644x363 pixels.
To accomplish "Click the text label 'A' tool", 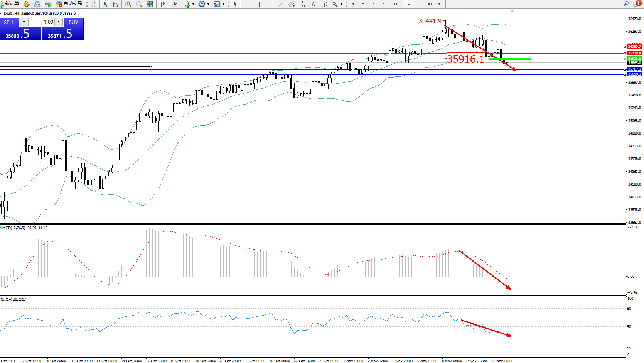I will [x=313, y=4].
